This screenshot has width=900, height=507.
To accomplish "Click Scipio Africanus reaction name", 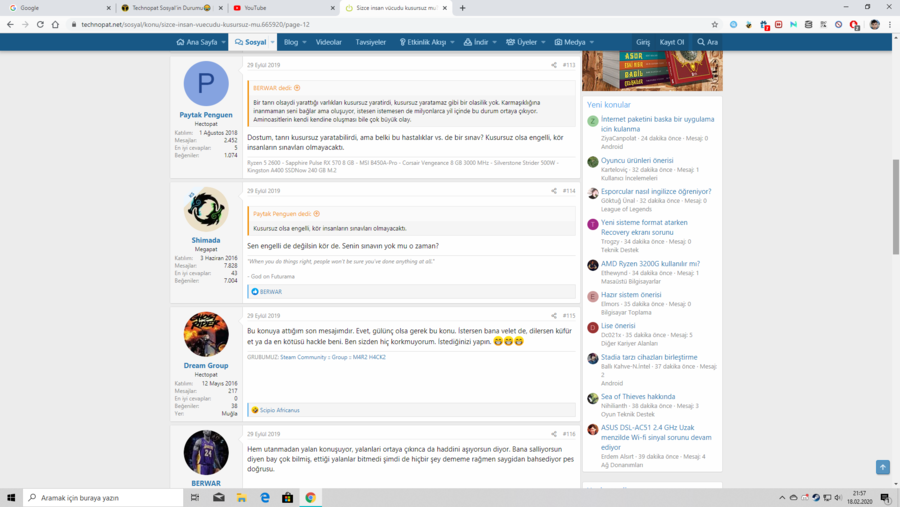I will [x=280, y=410].
